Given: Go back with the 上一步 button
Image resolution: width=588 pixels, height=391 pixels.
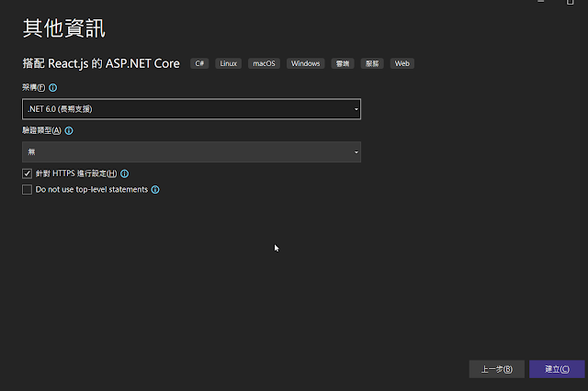Looking at the screenshot, I should [x=496, y=369].
